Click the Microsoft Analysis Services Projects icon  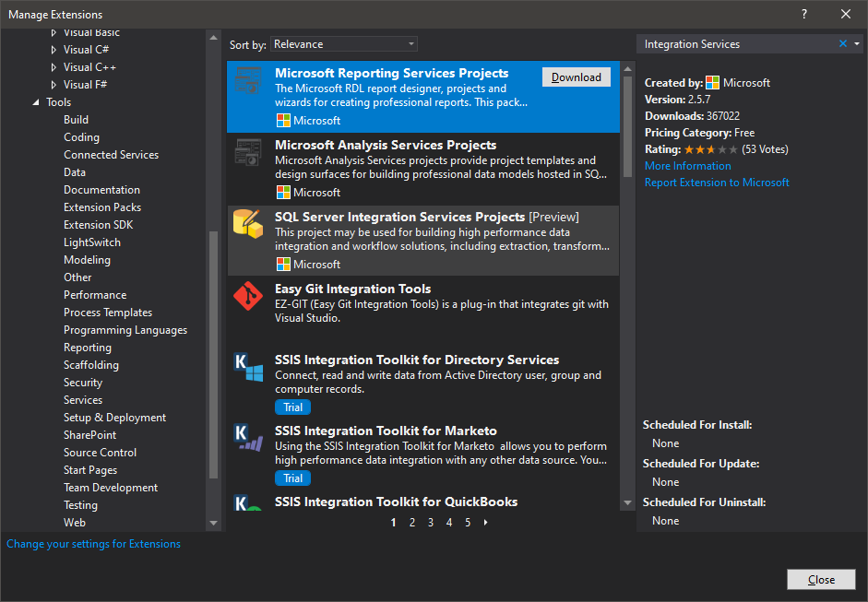[x=248, y=153]
